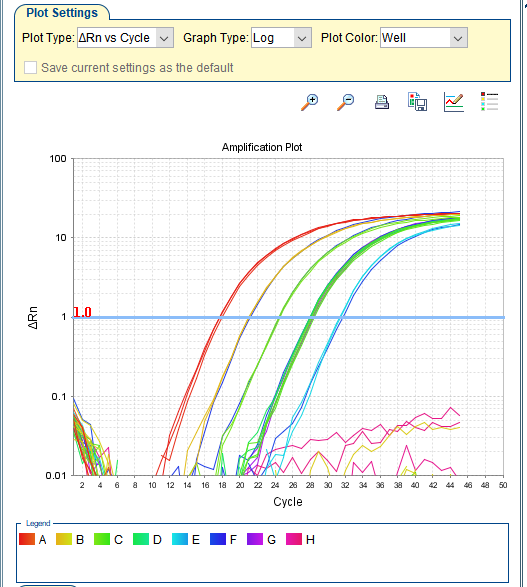Click the red 1.0 threshold value label
527x587 pixels.
pos(82,312)
